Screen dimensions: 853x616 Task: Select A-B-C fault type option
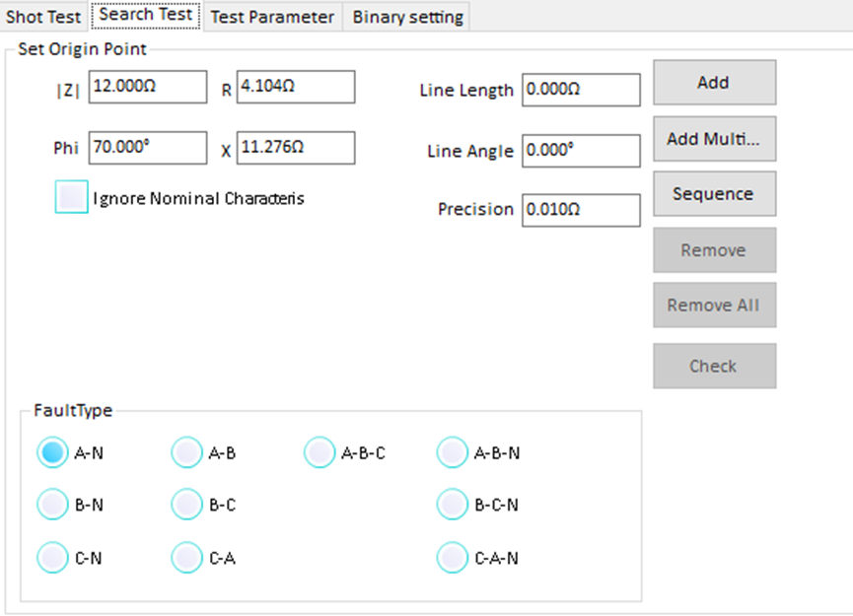pyautogui.click(x=320, y=453)
